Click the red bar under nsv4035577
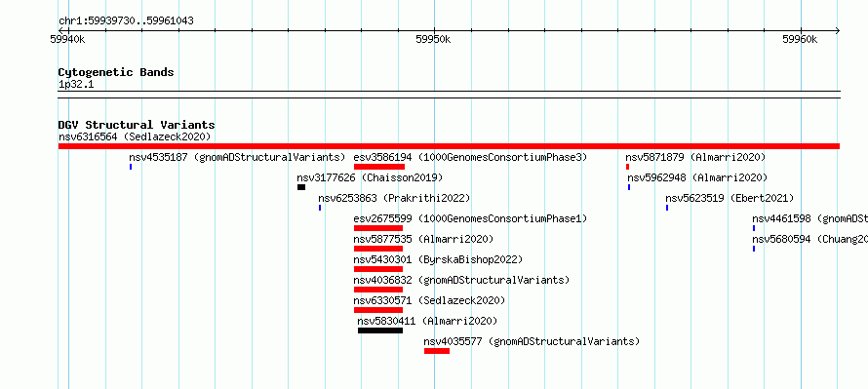Screen dimensions: 868x389 (x=437, y=351)
